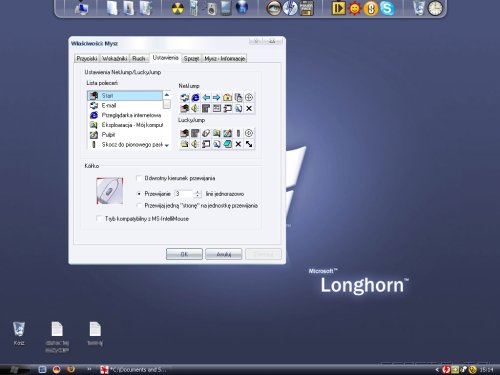Click the up arrow of command list

167,95
